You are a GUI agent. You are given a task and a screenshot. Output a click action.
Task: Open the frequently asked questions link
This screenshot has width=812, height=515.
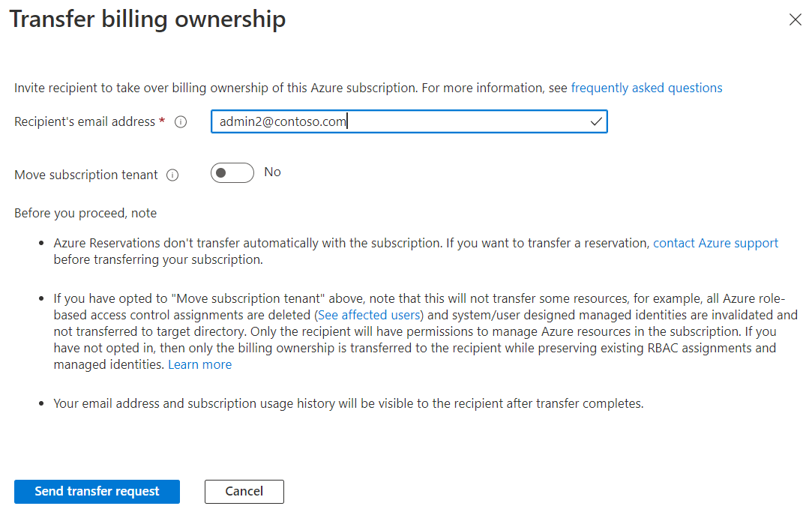point(646,88)
